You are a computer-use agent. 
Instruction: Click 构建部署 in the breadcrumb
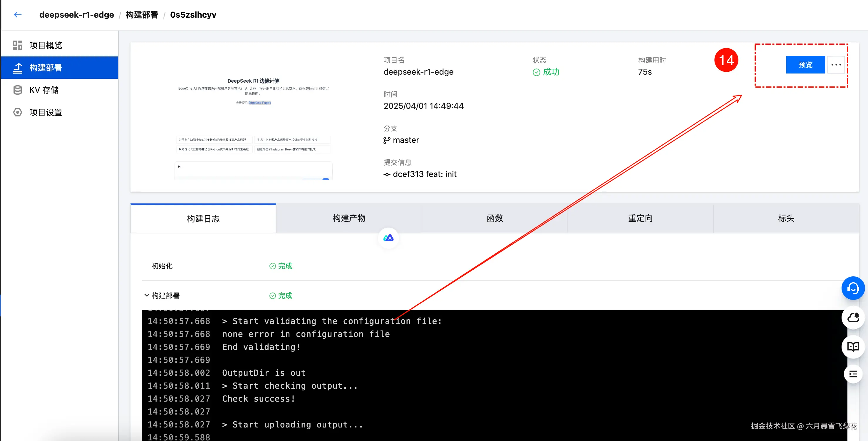[142, 15]
